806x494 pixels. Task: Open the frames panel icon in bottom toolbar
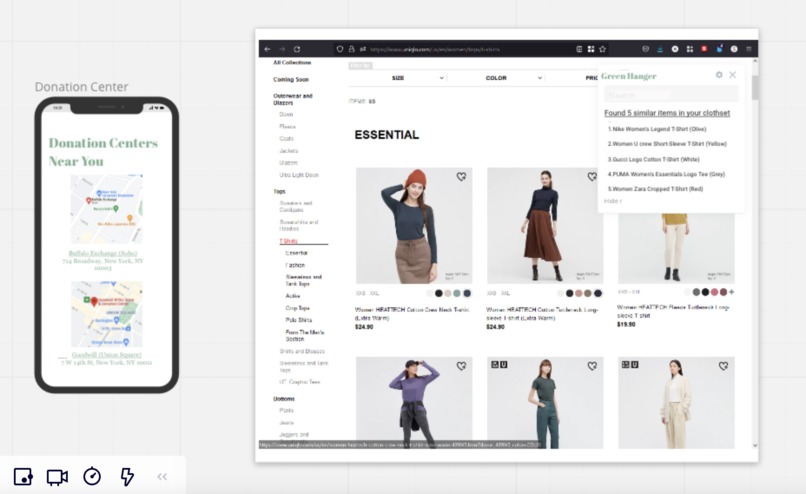point(23,477)
